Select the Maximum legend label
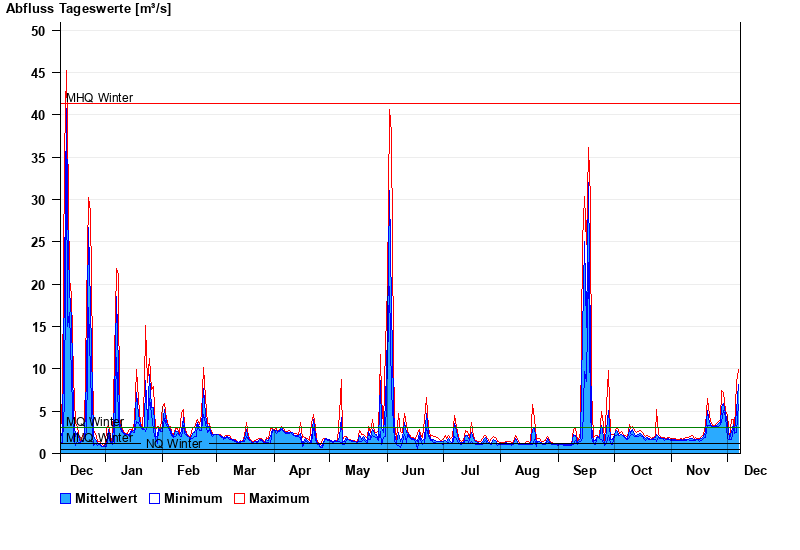This screenshot has height=550, width=800. coord(279,498)
